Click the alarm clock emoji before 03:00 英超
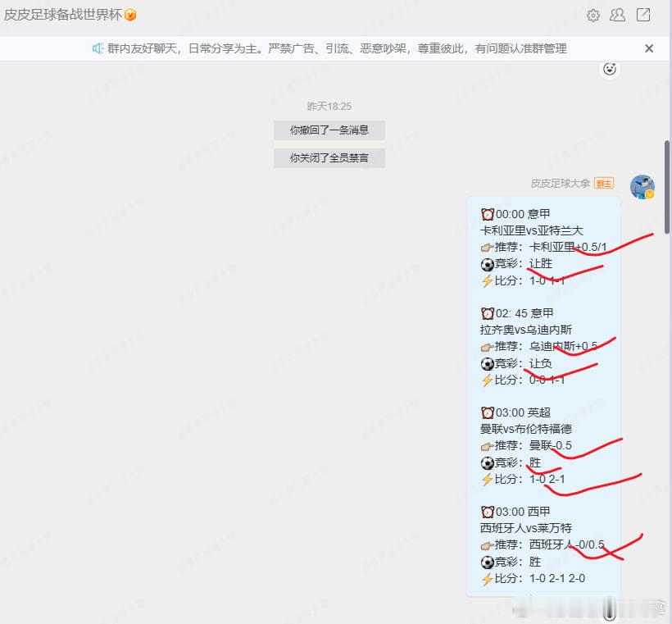Screen dimensions: 672x624 (x=487, y=412)
